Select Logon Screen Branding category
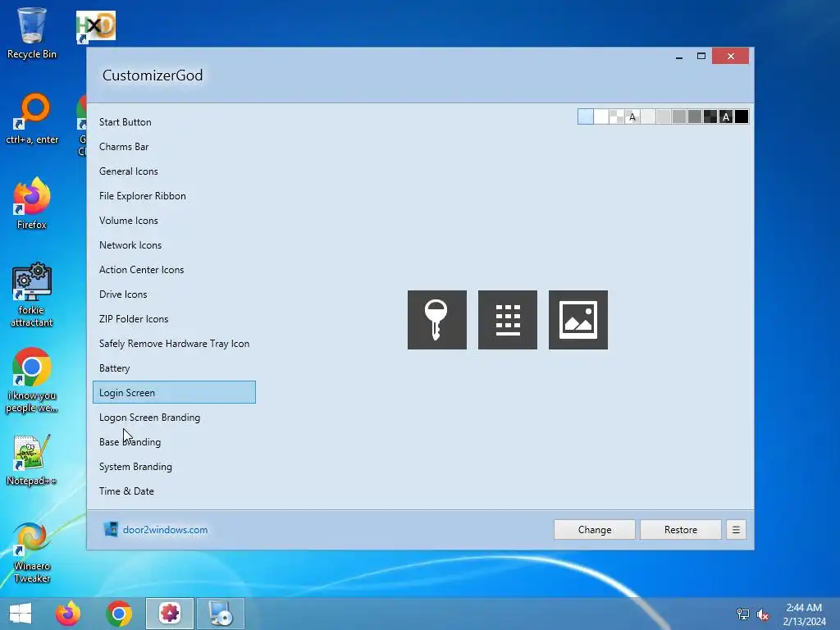The image size is (840, 630). tap(174, 418)
